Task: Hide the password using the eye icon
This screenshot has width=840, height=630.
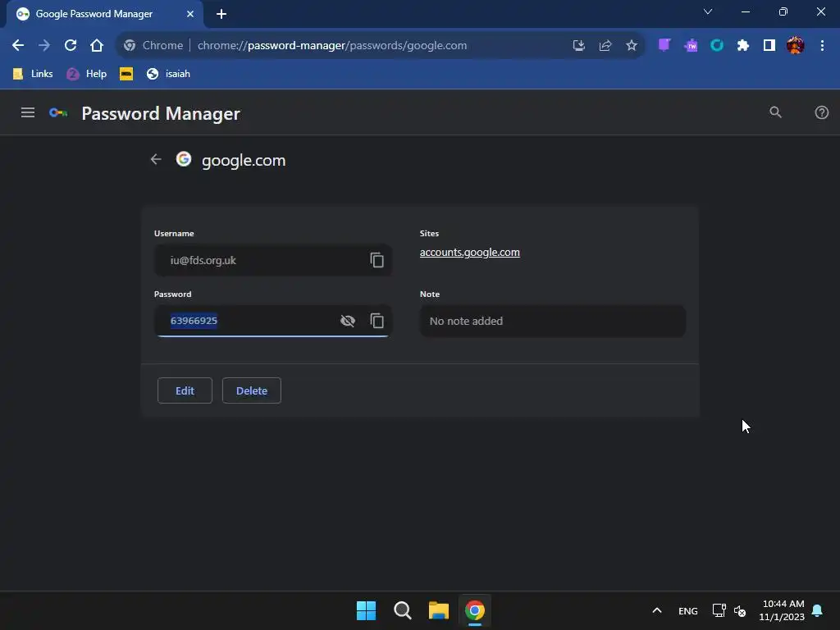Action: (348, 321)
